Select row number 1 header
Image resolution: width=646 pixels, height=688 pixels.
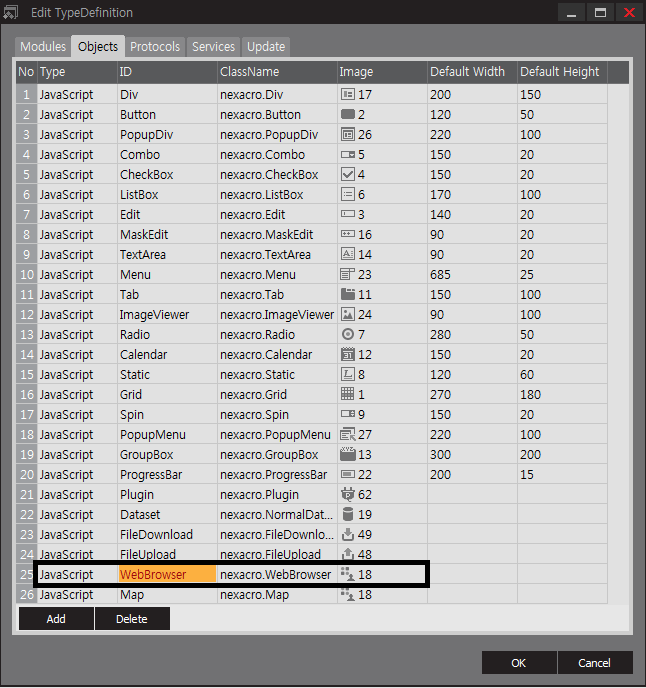click(26, 94)
